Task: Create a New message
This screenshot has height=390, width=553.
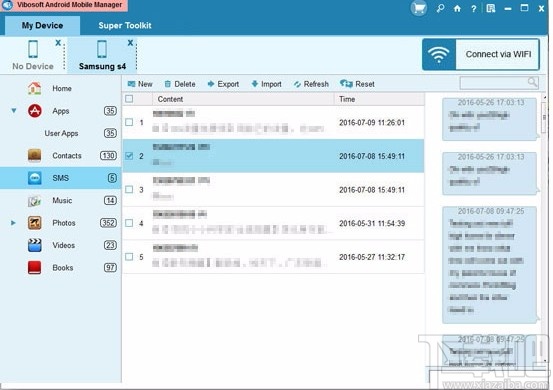Action: pyautogui.click(x=140, y=84)
